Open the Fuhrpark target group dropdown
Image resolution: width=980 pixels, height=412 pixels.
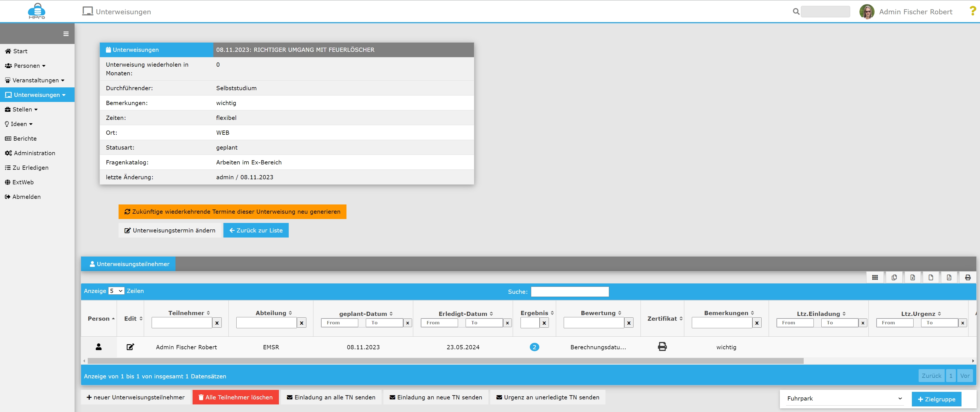tap(844, 398)
